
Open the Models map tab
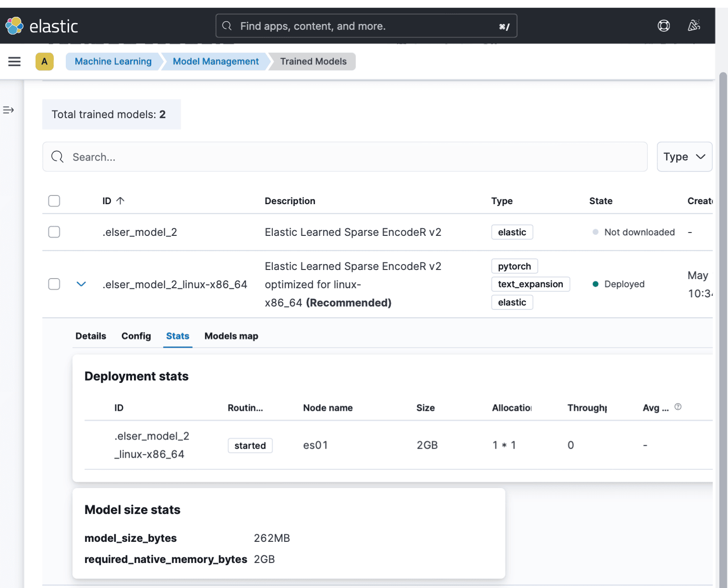point(231,336)
